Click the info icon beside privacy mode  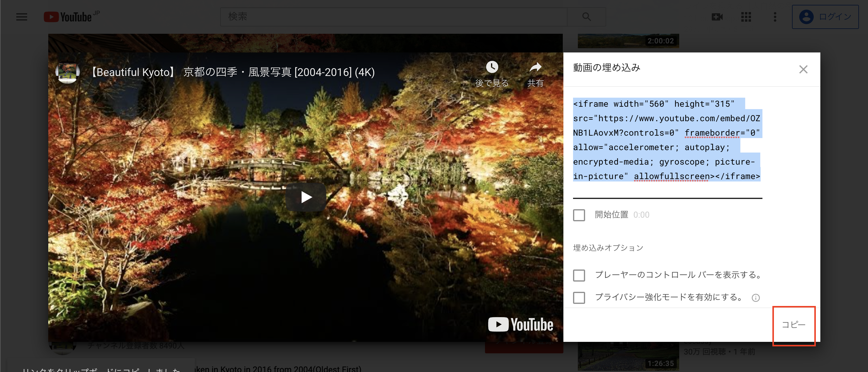pos(756,298)
